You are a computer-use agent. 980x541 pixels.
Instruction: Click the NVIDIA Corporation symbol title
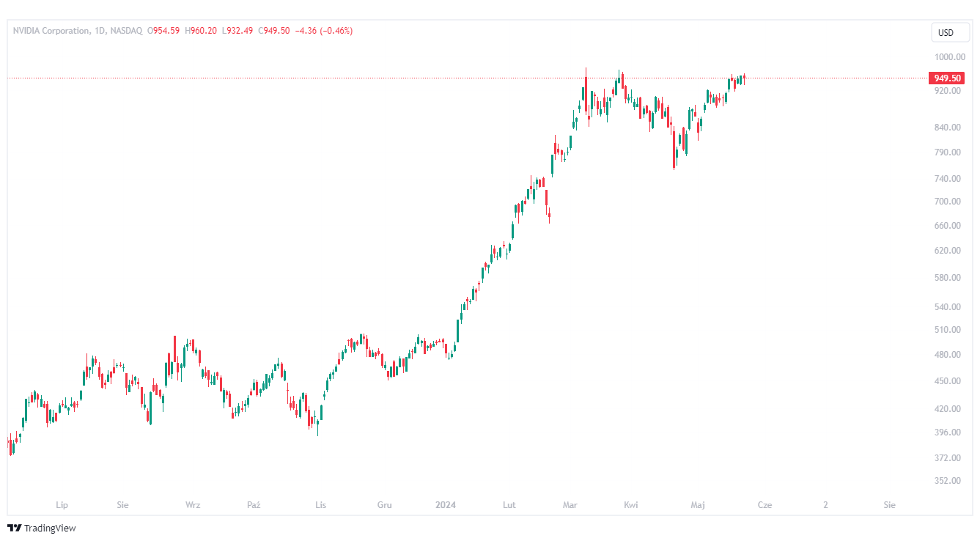click(x=51, y=31)
